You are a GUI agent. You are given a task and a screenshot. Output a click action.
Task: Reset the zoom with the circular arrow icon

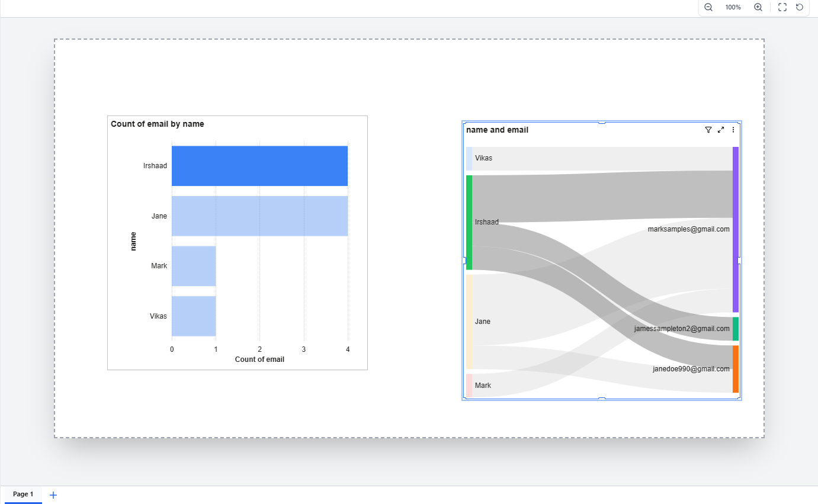(x=800, y=7)
